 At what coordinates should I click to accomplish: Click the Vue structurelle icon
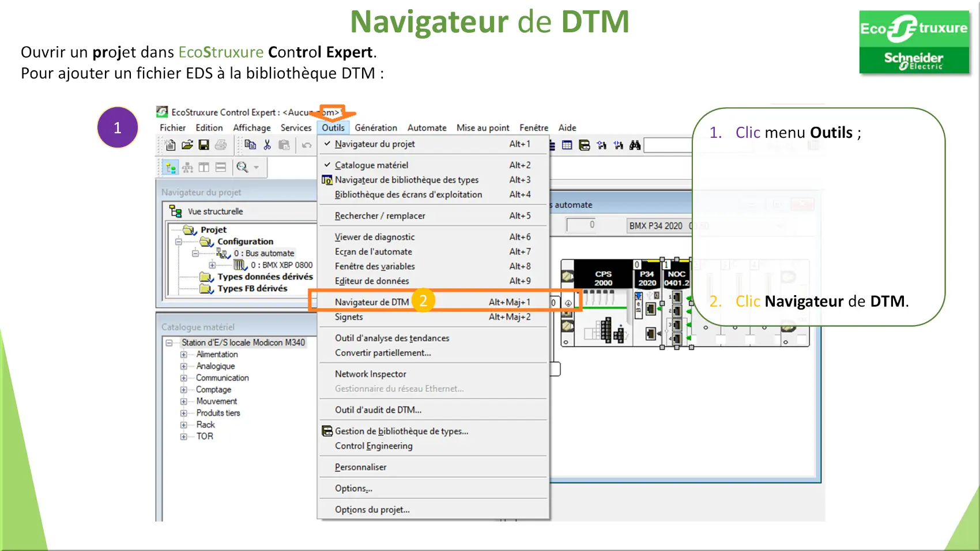[x=176, y=212]
